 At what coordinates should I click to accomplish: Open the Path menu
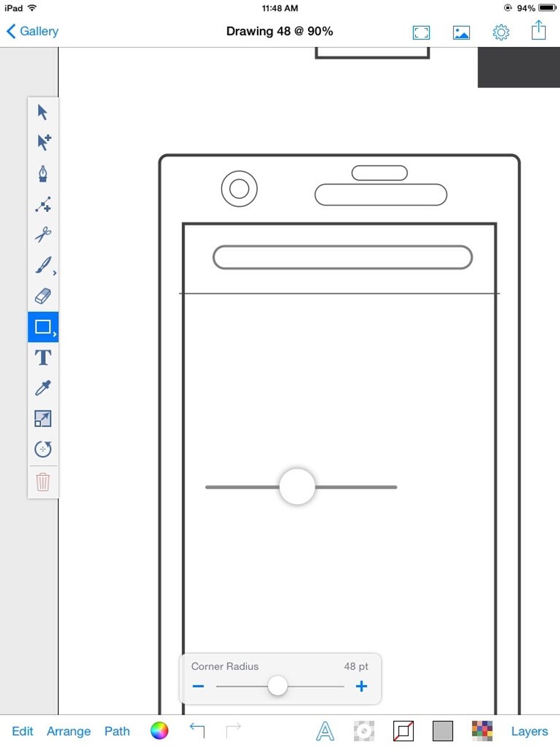(117, 731)
